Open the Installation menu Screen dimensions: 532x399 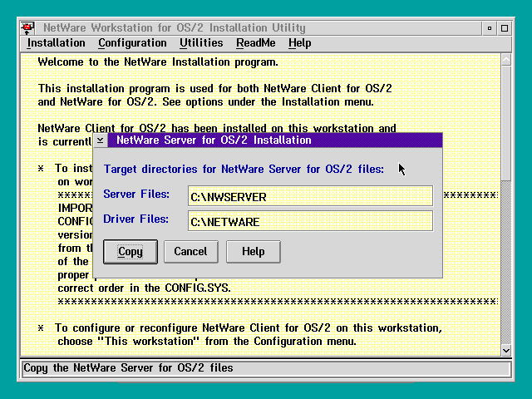[x=56, y=43]
